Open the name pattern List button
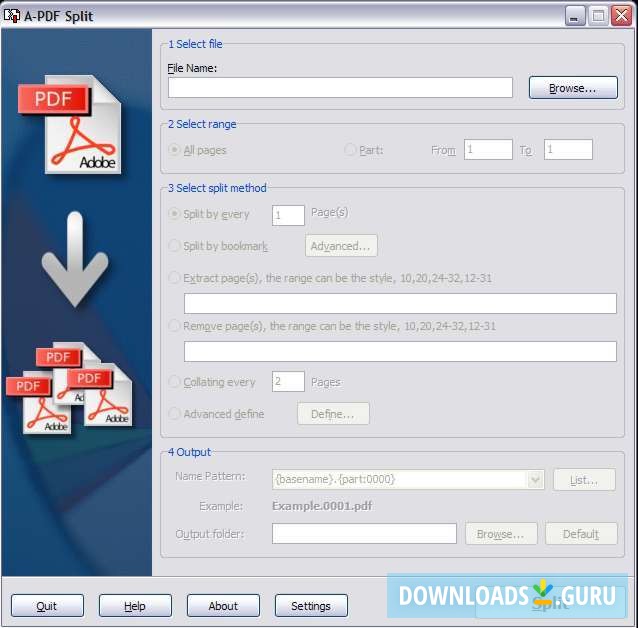Image resolution: width=638 pixels, height=628 pixels. 584,480
